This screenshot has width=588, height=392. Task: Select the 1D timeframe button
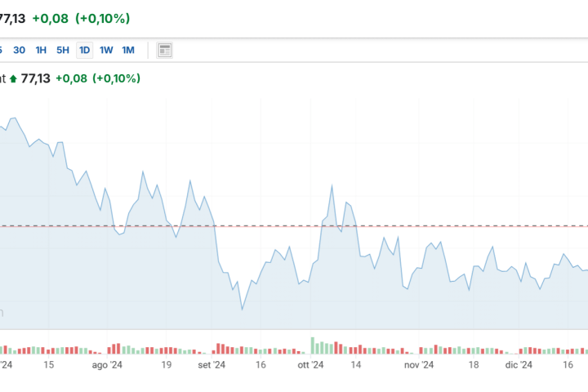[x=84, y=50]
